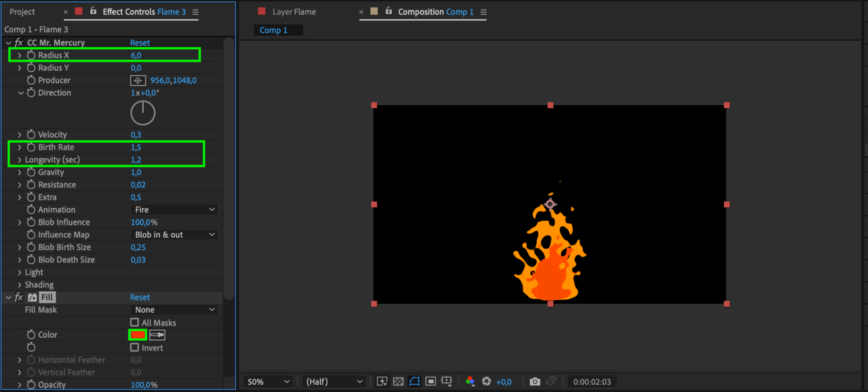Open the Influence Map dropdown
This screenshot has width=868, height=392.
174,235
